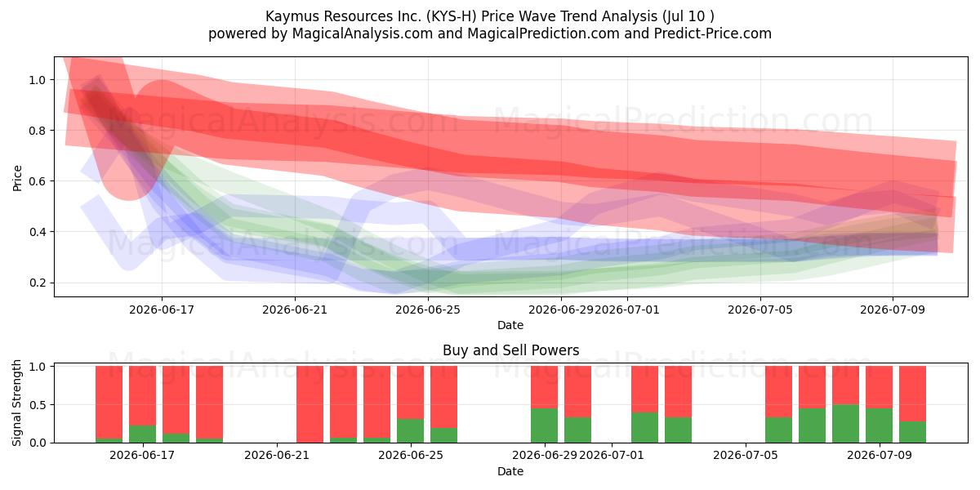Click 2026-06-17 on the price chart date axis
This screenshot has width=980, height=490.
[x=162, y=310]
